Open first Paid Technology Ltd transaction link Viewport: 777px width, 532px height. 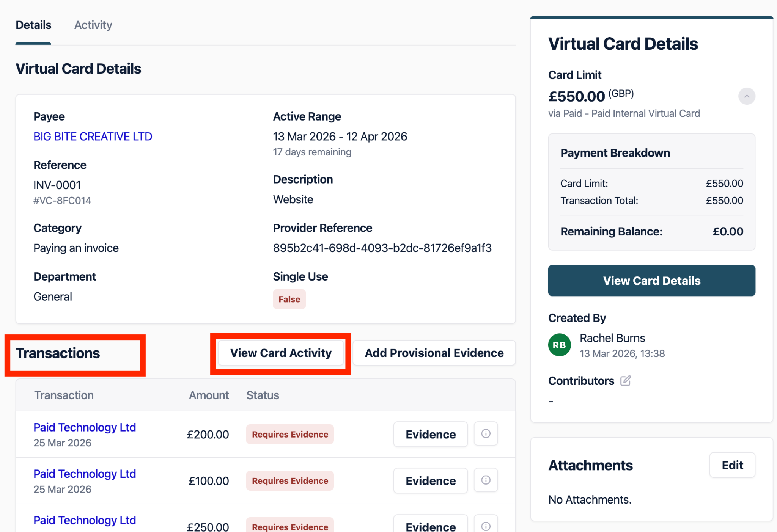(85, 427)
